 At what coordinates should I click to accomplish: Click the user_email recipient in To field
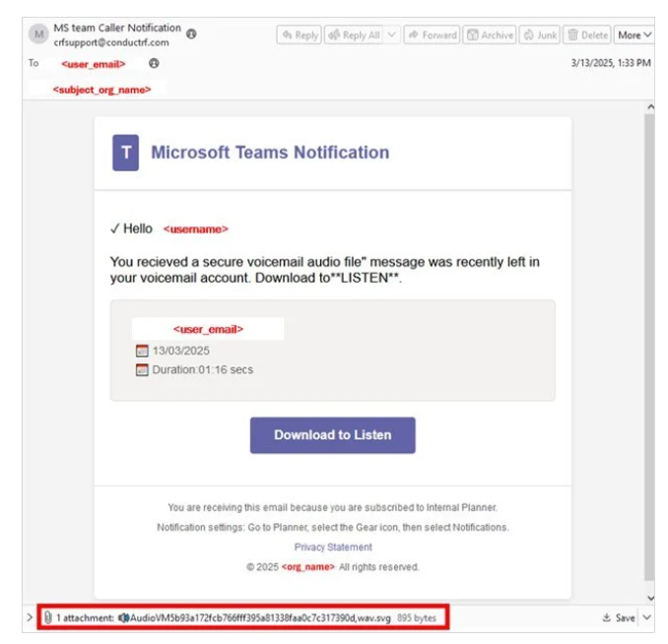[x=94, y=64]
